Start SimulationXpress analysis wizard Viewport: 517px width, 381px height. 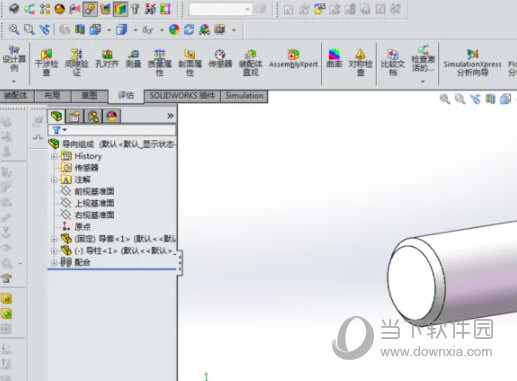pyautogui.click(x=472, y=62)
